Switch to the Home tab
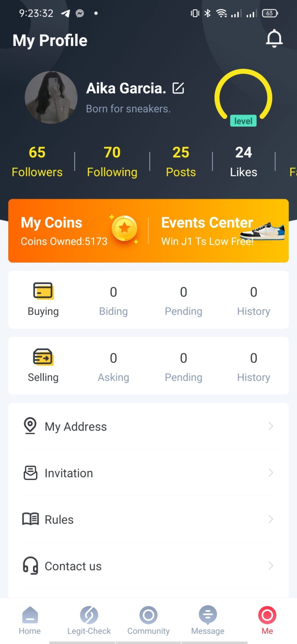Viewport: 297px width, 644px height. [x=30, y=620]
